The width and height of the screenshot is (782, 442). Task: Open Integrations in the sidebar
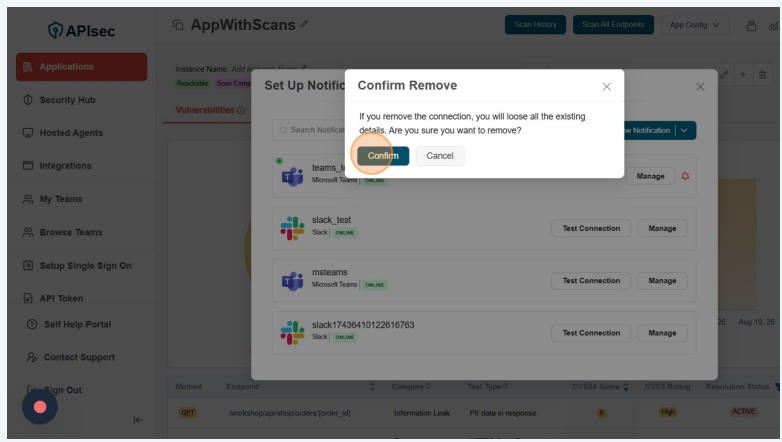pos(65,166)
